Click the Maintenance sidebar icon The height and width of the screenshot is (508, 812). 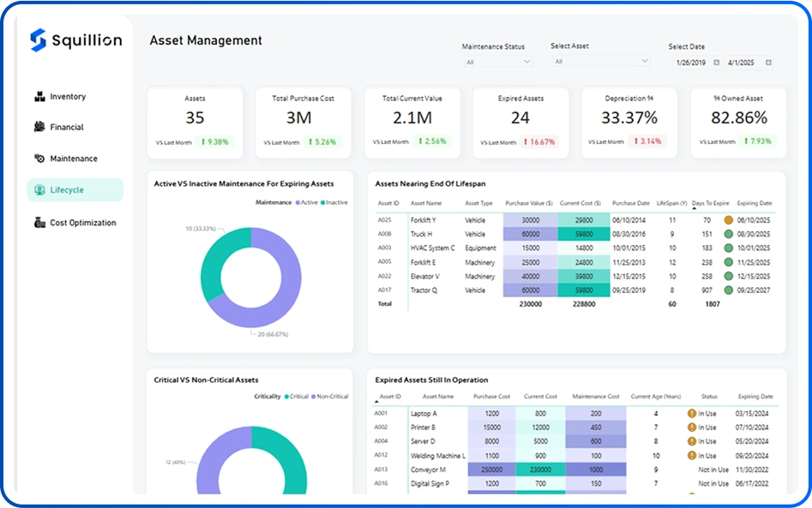pyautogui.click(x=39, y=158)
